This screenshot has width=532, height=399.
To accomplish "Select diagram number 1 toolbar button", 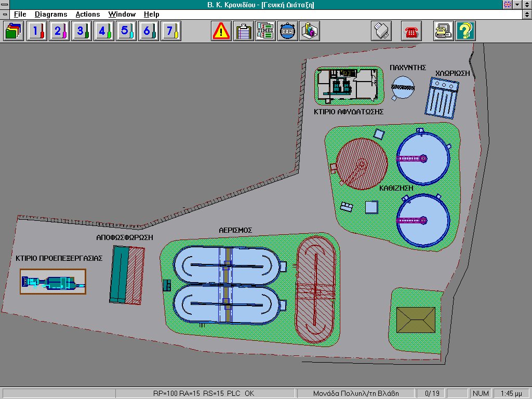I will pos(36,31).
